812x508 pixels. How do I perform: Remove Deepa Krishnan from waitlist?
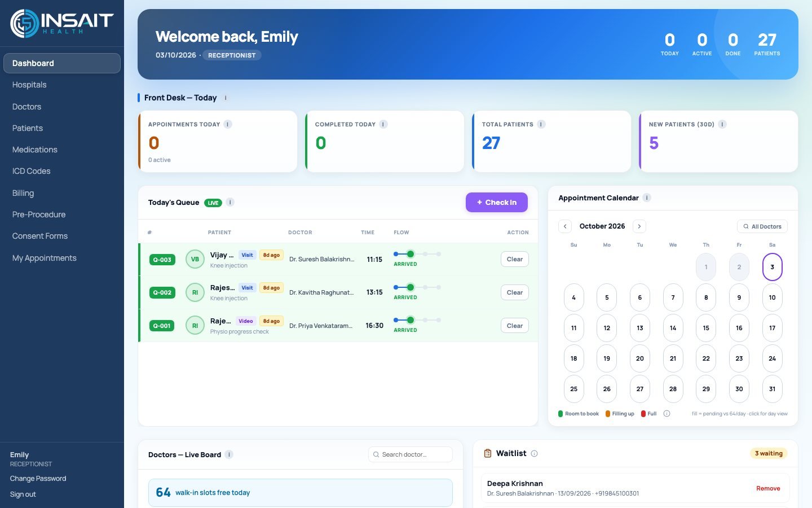click(768, 488)
